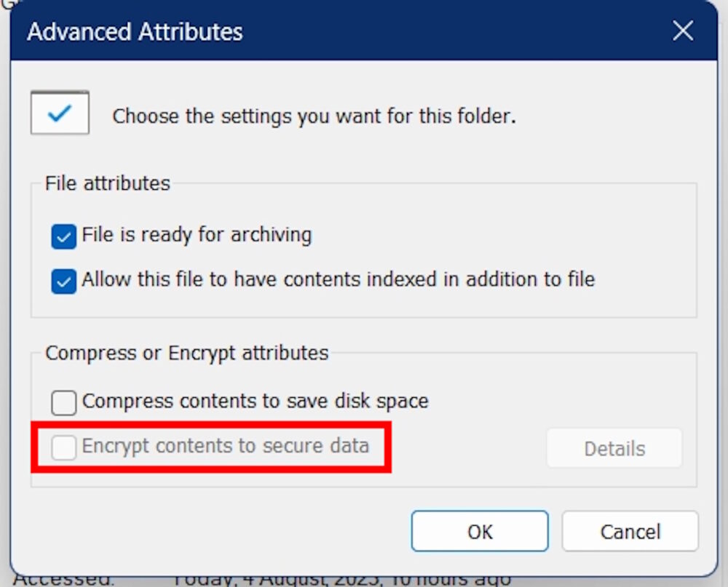Click the 'Compress contents to save disk space' label
This screenshot has width=728, height=587.
(x=255, y=401)
